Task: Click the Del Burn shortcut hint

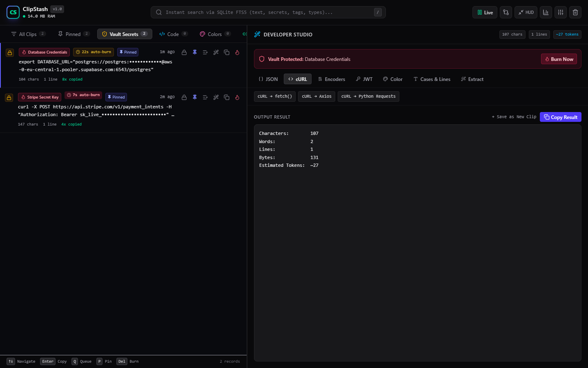Action: [x=127, y=361]
